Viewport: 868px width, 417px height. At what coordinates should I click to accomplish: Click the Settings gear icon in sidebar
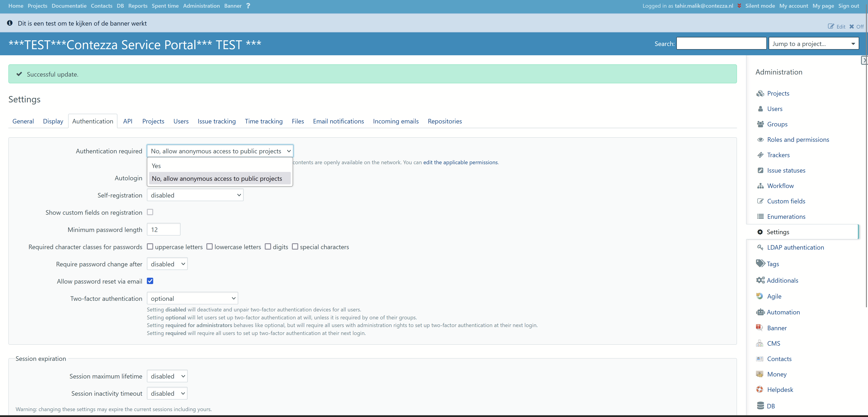tap(760, 232)
